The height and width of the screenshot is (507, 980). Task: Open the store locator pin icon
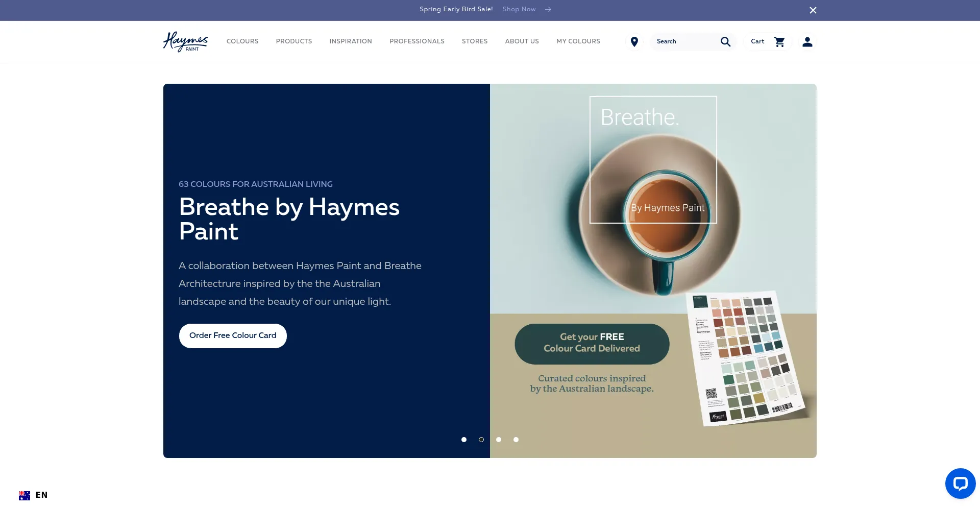(634, 42)
